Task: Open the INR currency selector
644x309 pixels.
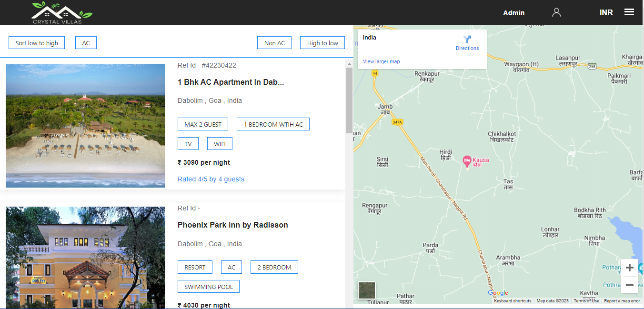Action: coord(606,12)
